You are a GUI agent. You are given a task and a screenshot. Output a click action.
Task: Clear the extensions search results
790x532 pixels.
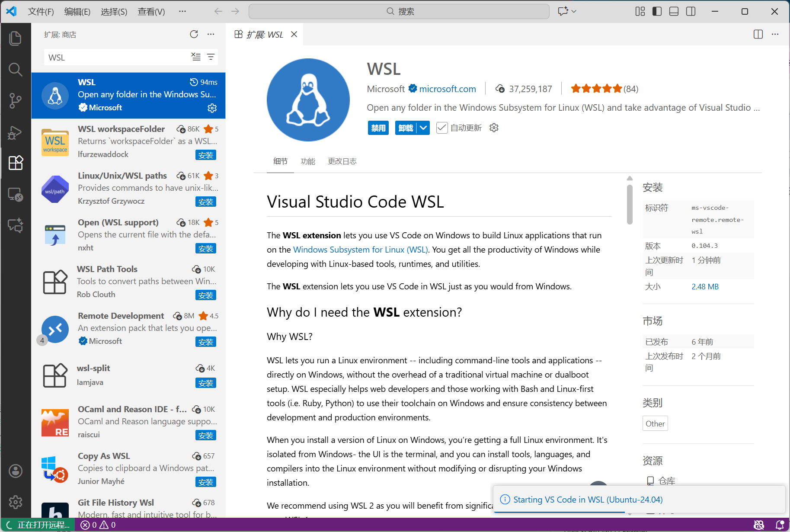196,57
